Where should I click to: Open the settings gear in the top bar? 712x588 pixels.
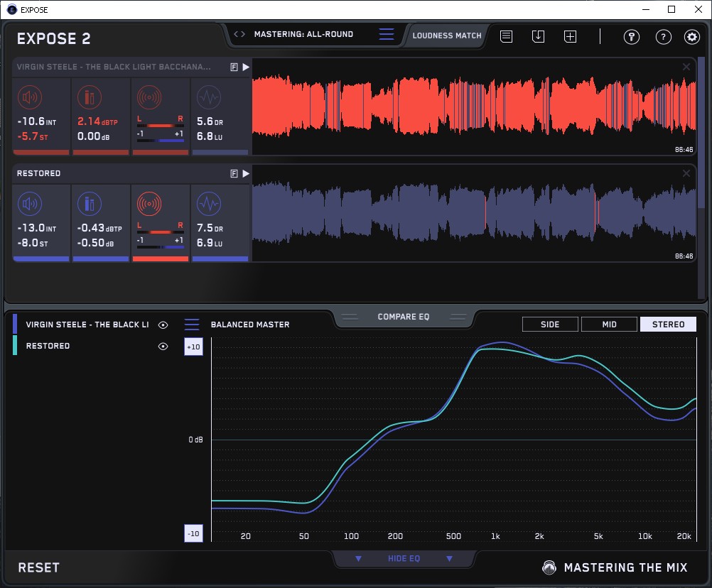coord(691,37)
